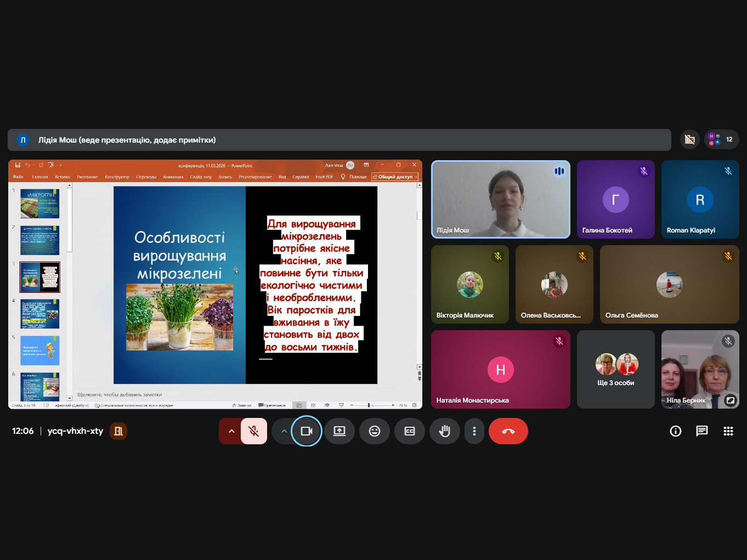This screenshot has width=747, height=560.
Task: Click the 79 % zoom level
Action: tap(403, 405)
